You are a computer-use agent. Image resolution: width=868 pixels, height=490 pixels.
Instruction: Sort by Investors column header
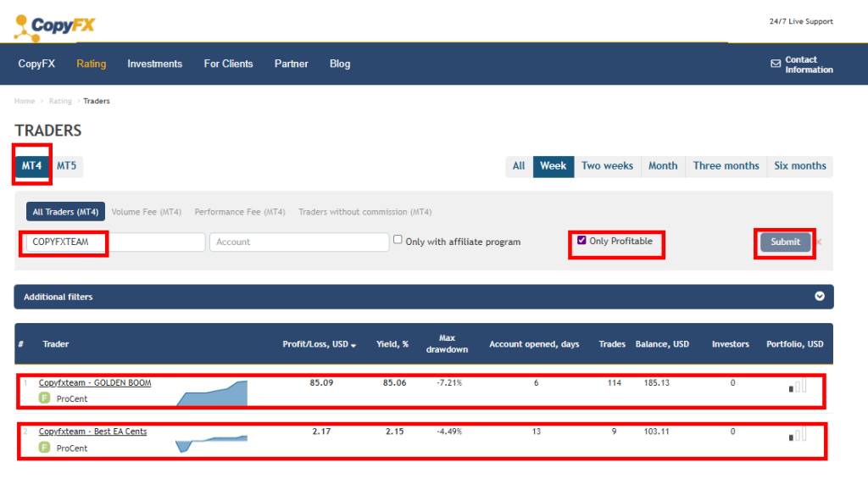(730, 344)
